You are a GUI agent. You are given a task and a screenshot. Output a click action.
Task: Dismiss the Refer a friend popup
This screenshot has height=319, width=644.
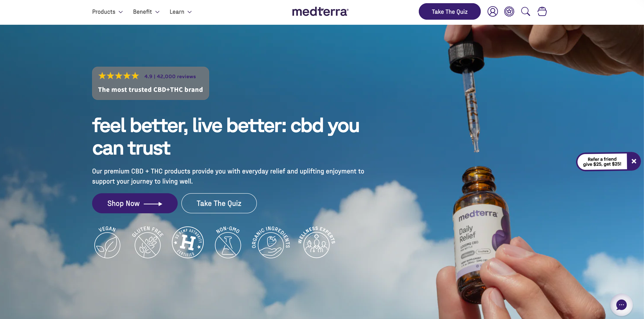(634, 161)
